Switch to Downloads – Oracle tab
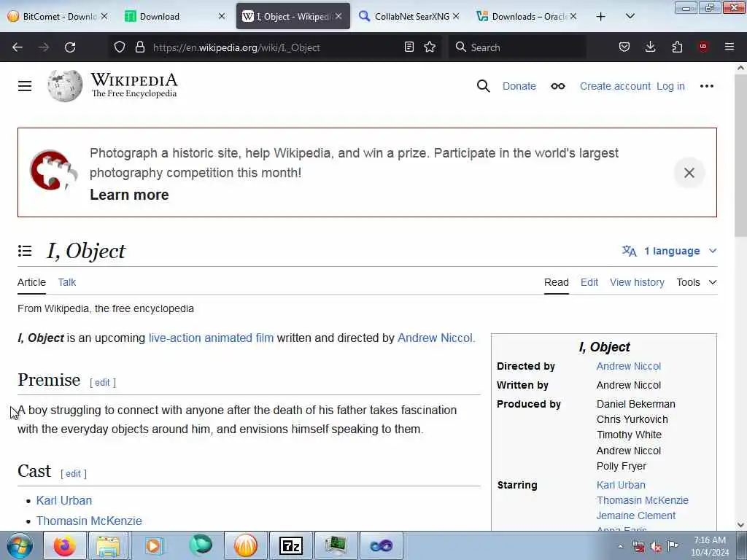 point(526,17)
